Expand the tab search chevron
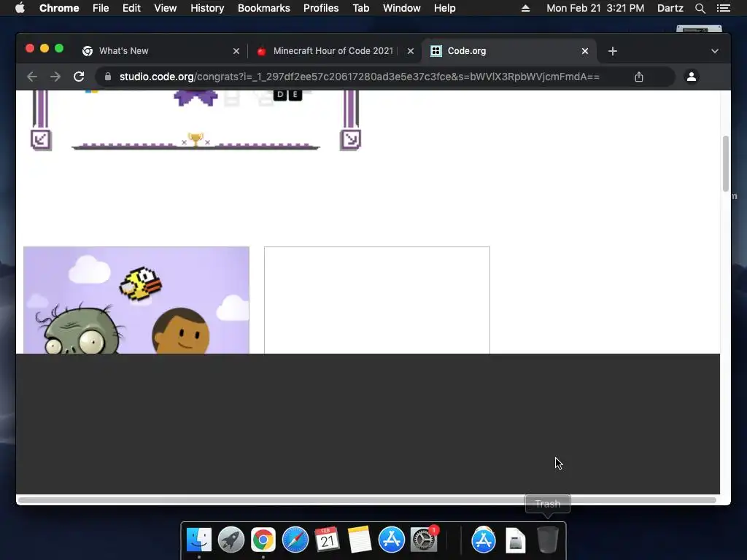The width and height of the screenshot is (747, 560). click(715, 51)
